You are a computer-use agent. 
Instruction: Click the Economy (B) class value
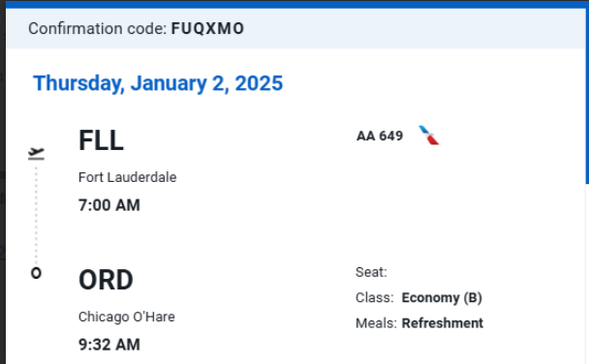[442, 297]
